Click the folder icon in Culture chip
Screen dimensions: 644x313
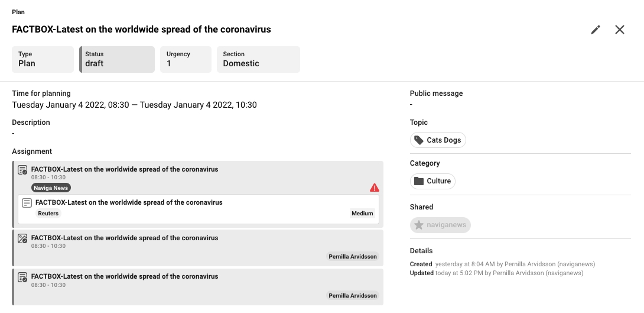pos(419,181)
